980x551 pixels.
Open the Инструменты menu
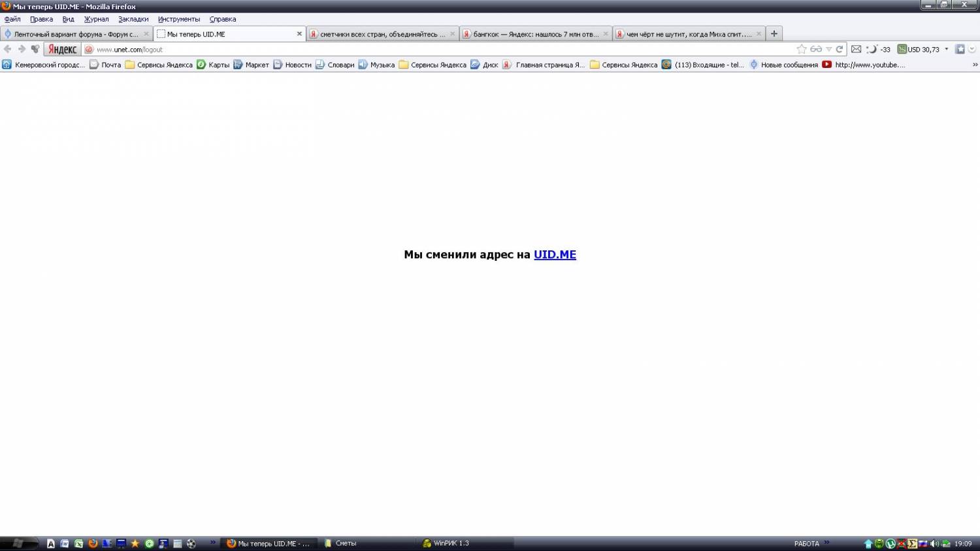point(179,19)
